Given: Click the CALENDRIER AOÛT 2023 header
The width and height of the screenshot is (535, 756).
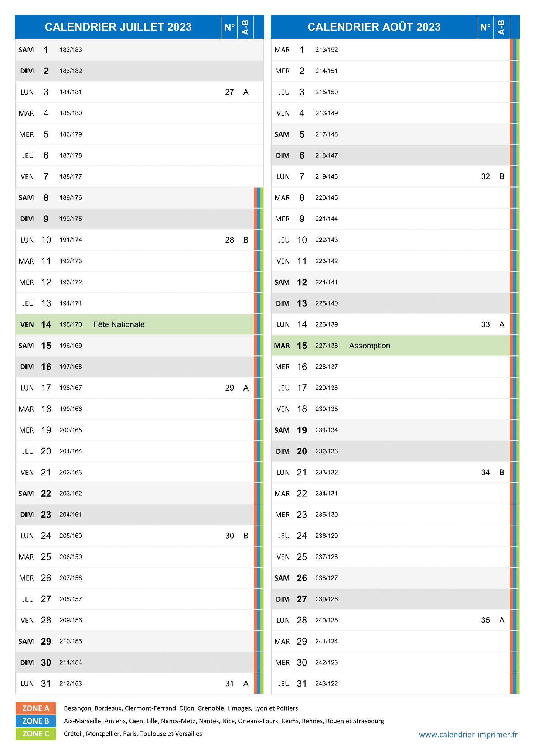Looking at the screenshot, I should [374, 27].
